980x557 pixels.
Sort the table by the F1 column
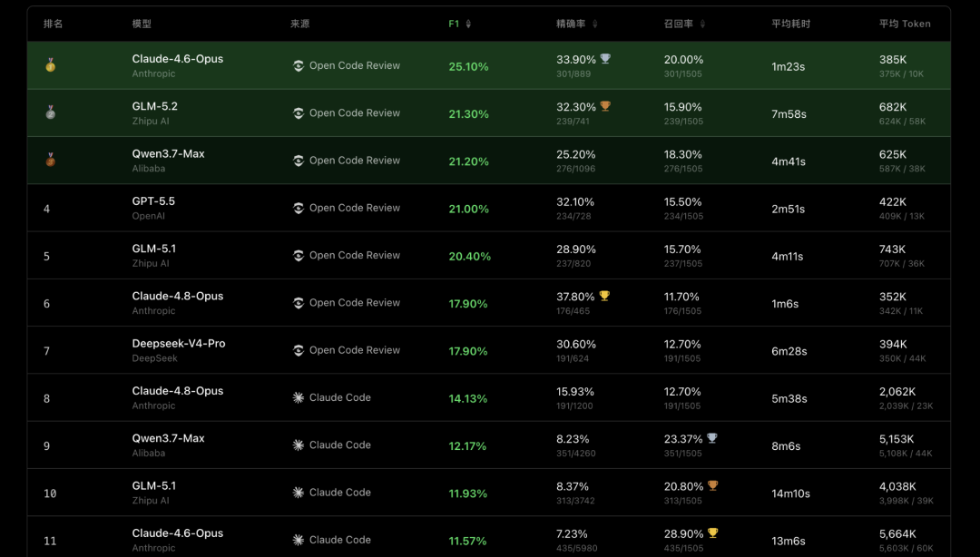461,24
